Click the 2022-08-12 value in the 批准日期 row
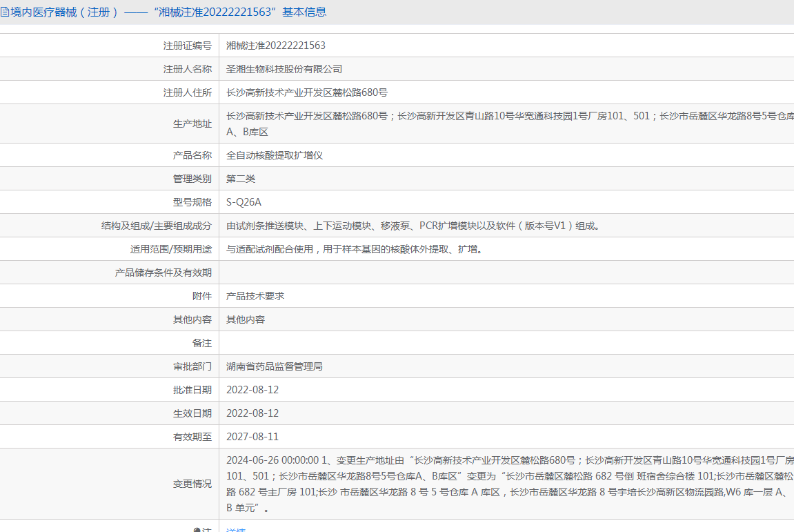The width and height of the screenshot is (794, 532). [252, 390]
